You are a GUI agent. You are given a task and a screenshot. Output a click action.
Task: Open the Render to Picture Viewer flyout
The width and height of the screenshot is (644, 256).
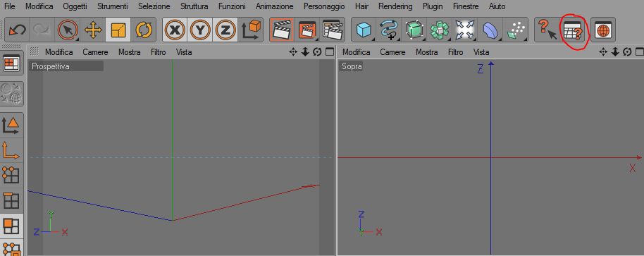[307, 30]
